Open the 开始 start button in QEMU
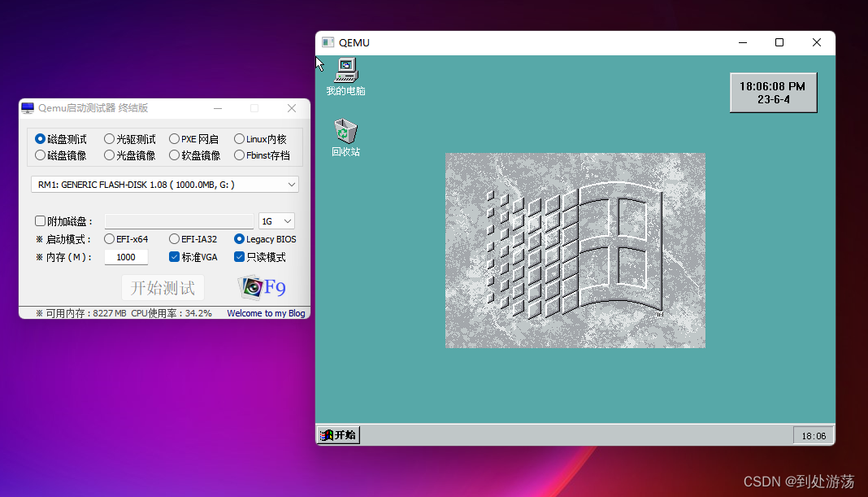The width and height of the screenshot is (868, 497). (339, 435)
